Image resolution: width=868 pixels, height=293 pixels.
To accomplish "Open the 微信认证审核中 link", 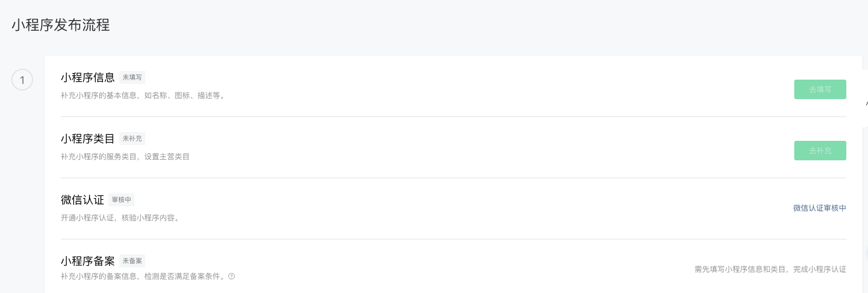I will coord(819,208).
